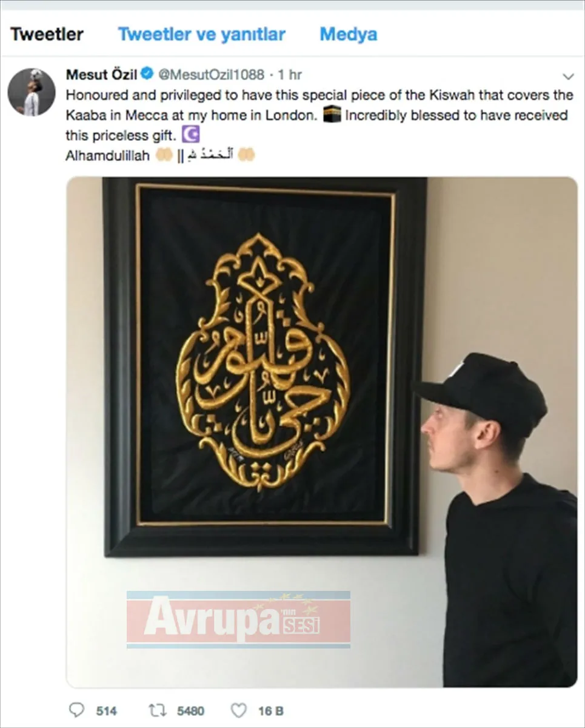Open the @MesutOzil1088 handle link
The width and height of the screenshot is (585, 728).
pyautogui.click(x=211, y=75)
